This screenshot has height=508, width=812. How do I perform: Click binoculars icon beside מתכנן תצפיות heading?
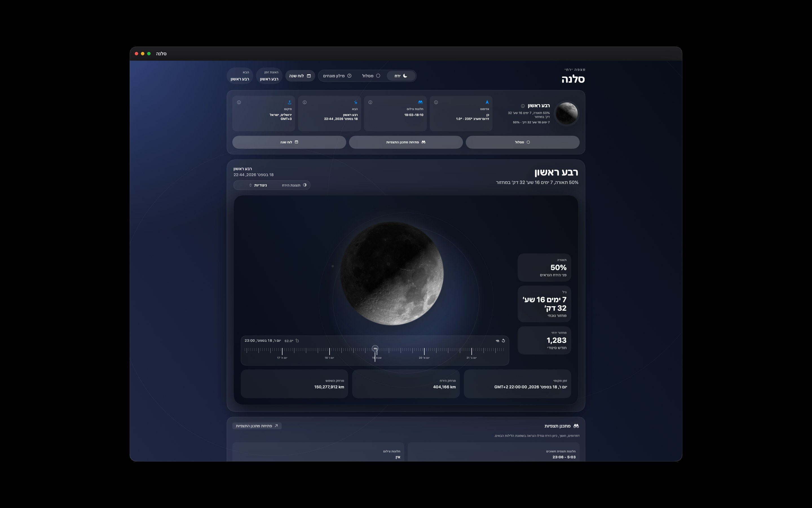coord(576,426)
